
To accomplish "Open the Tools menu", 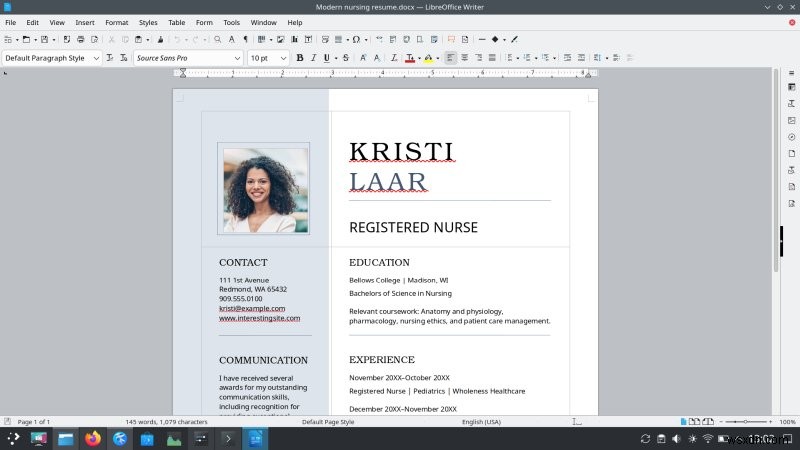I will [x=231, y=22].
